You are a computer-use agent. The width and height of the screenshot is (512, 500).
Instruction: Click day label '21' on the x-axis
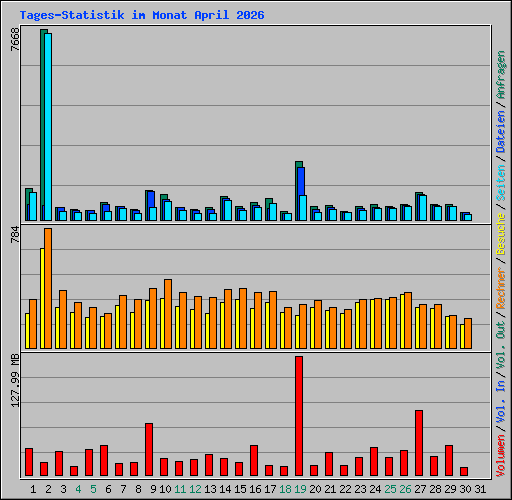point(330,489)
